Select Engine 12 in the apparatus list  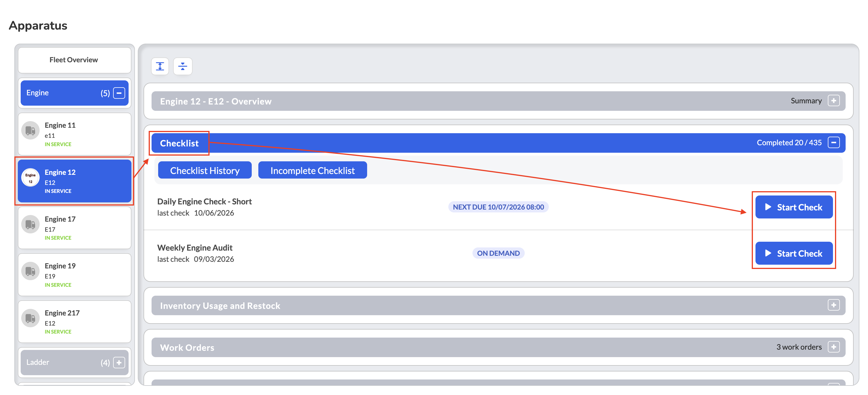(x=74, y=181)
